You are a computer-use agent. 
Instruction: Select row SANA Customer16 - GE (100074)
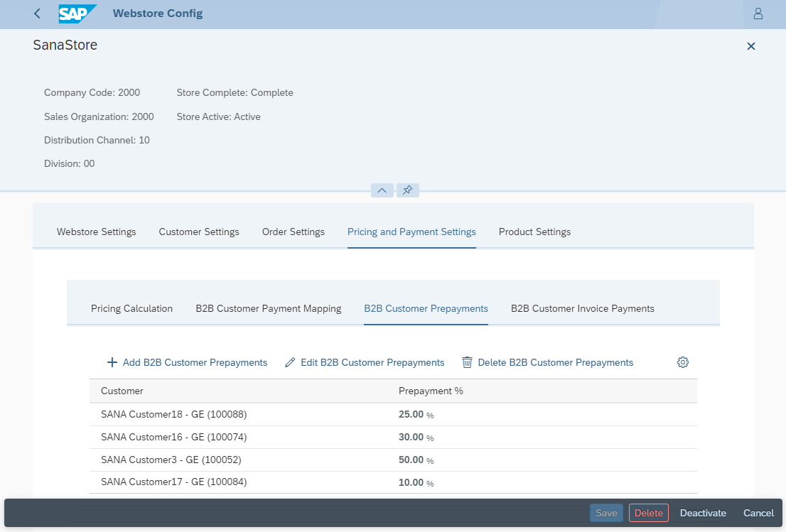[393, 438]
